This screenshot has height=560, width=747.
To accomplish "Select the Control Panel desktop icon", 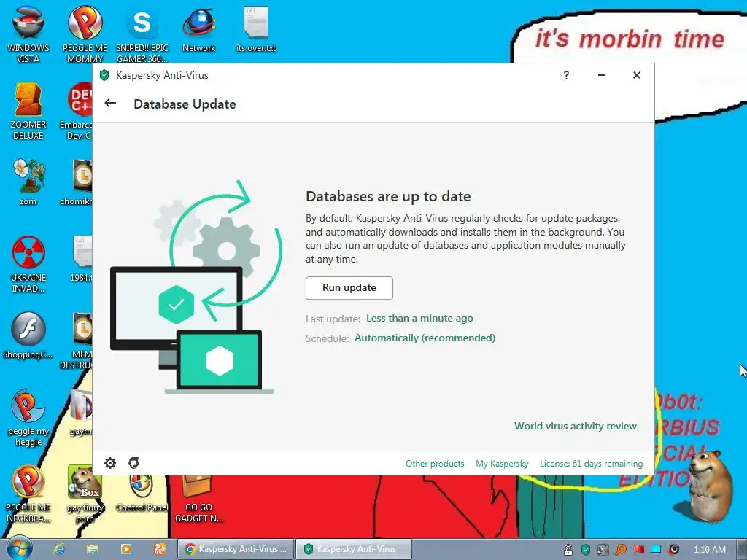I will pyautogui.click(x=142, y=493).
